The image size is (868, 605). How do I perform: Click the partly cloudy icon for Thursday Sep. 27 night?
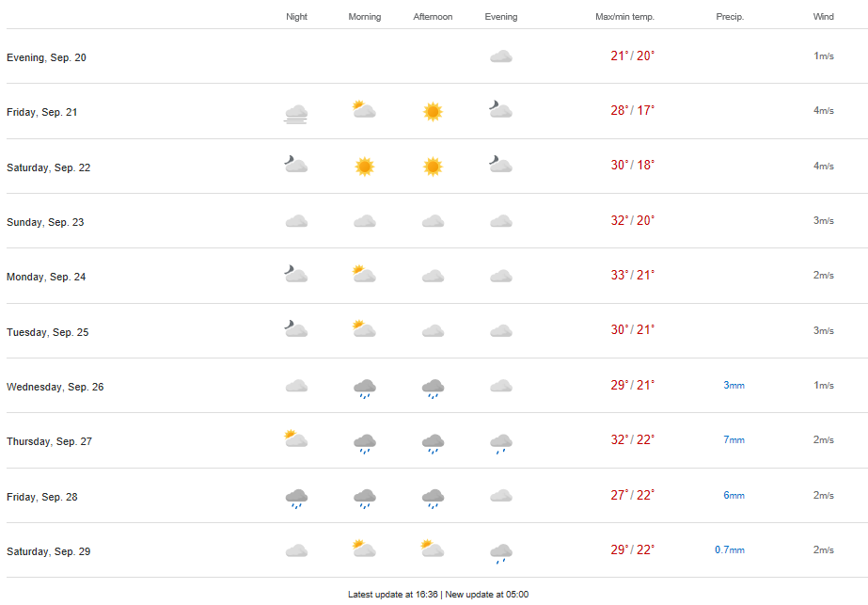(x=296, y=439)
